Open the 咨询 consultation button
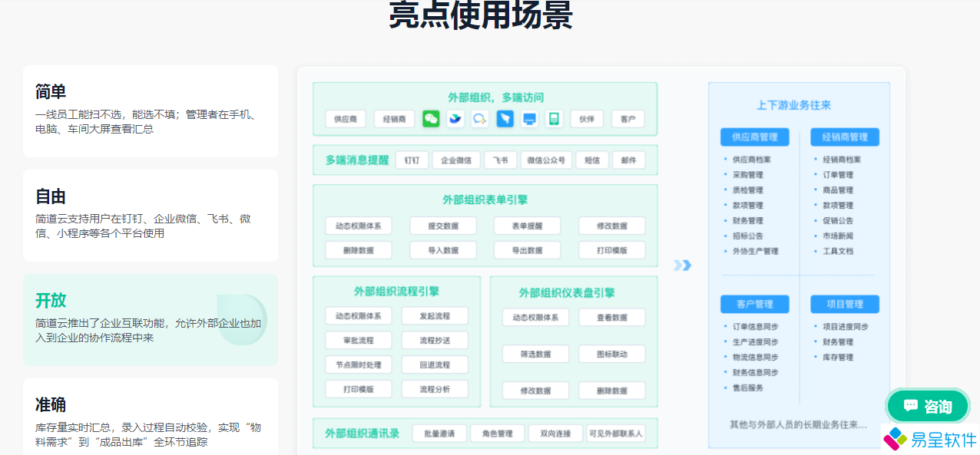Image resolution: width=980 pixels, height=455 pixels. coord(928,407)
